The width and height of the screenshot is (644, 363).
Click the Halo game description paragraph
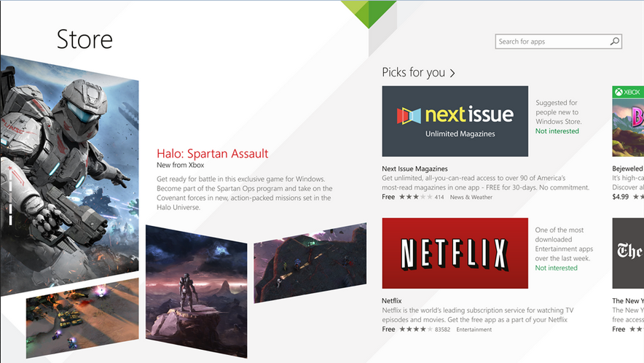click(244, 193)
